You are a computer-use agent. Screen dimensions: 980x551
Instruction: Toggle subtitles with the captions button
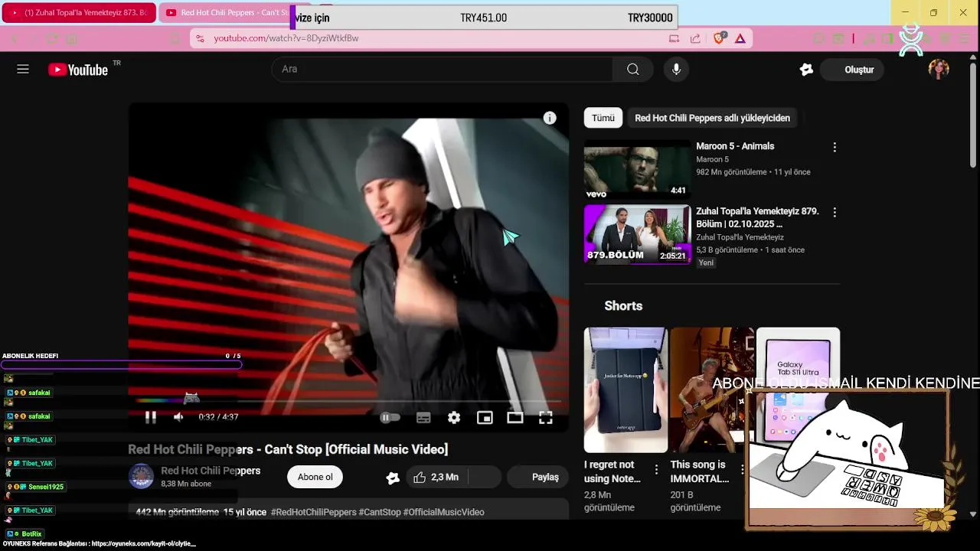coord(423,417)
